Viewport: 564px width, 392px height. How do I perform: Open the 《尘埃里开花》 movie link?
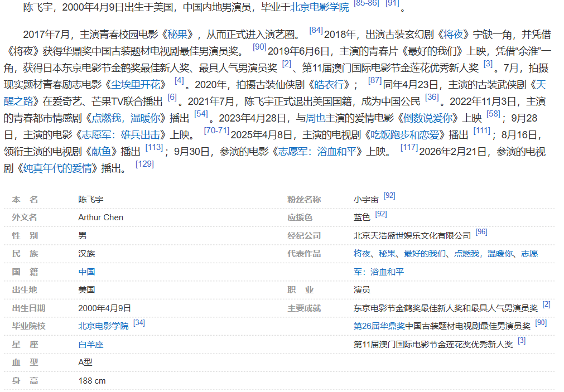pyautogui.click(x=138, y=85)
